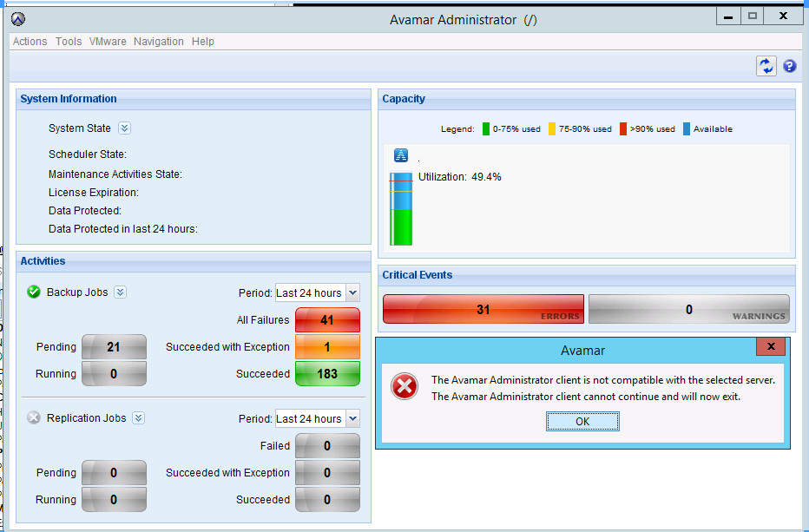Maximize the Avamar Administrator window
The height and width of the screenshot is (532, 809).
pos(753,16)
